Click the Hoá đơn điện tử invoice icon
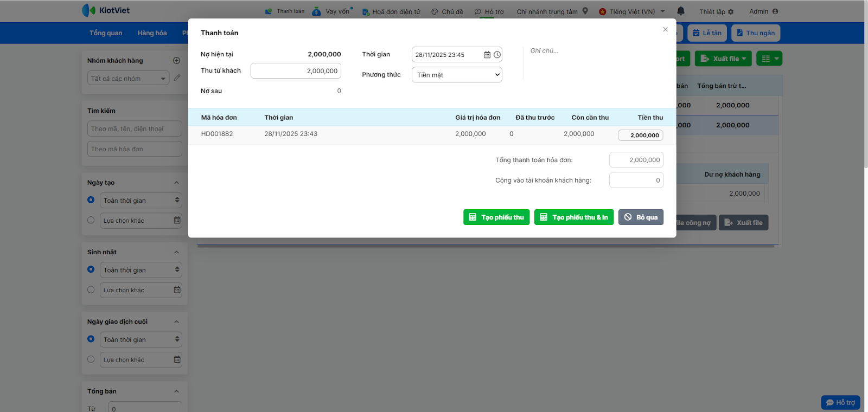The width and height of the screenshot is (868, 412). coord(366,11)
